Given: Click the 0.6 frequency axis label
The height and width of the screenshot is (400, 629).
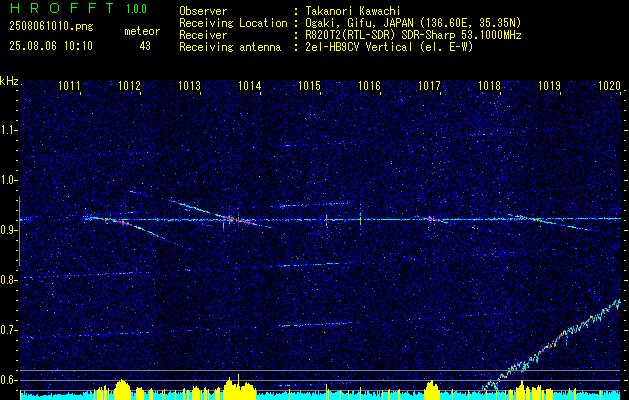Looking at the screenshot, I should coord(8,380).
